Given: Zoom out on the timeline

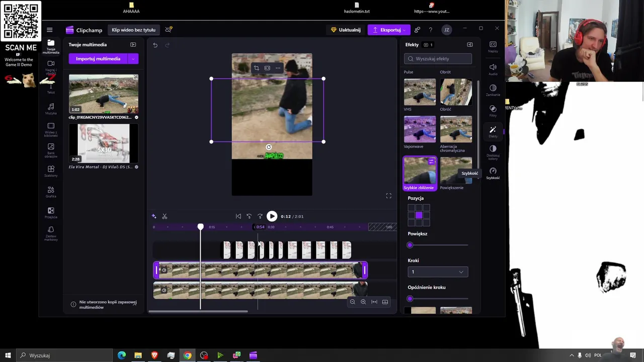Looking at the screenshot, I should coord(352,302).
